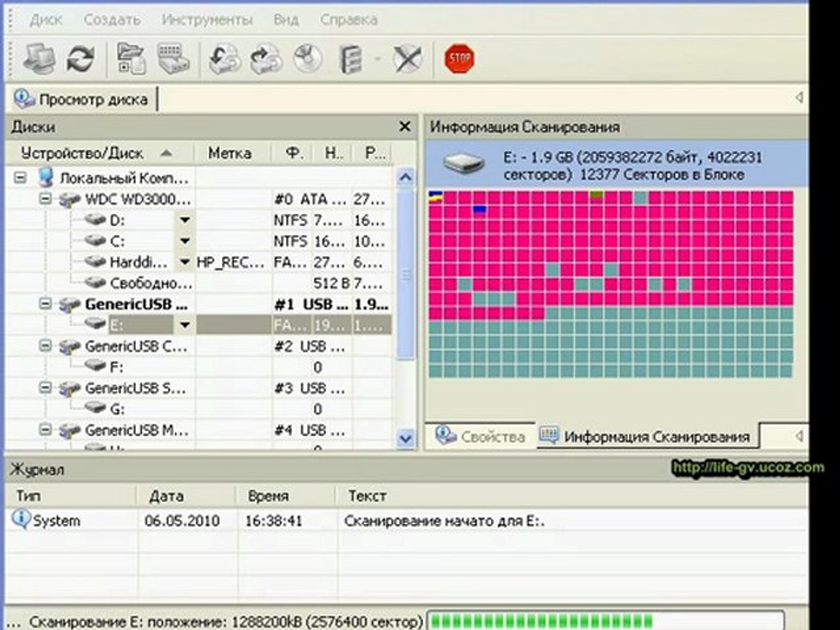Open the dropdown arrow next to D:
The height and width of the screenshot is (630, 840).
pos(184,220)
